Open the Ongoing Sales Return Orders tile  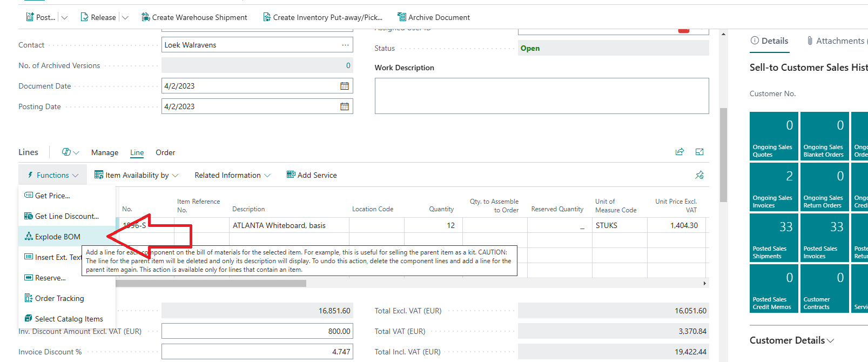point(825,187)
